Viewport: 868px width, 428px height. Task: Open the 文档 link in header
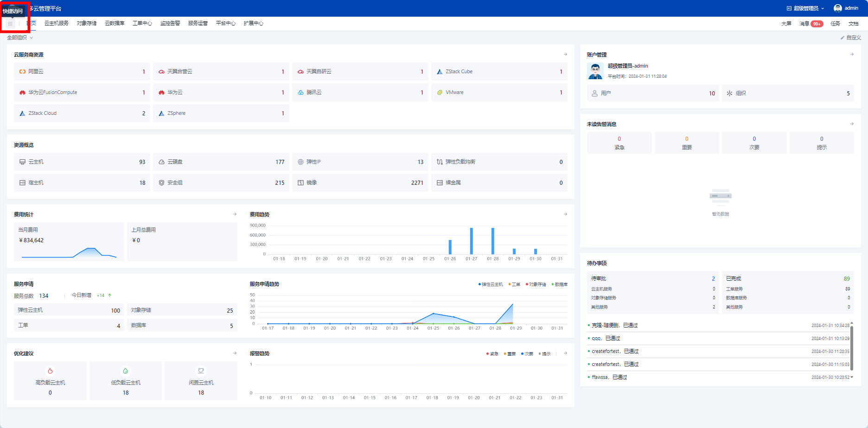854,24
